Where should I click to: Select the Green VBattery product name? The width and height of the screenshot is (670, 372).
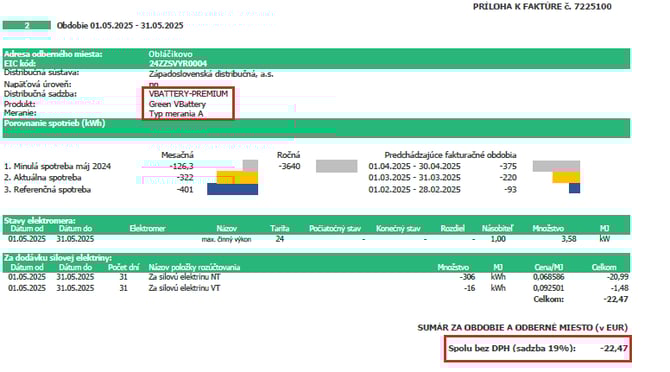point(177,104)
